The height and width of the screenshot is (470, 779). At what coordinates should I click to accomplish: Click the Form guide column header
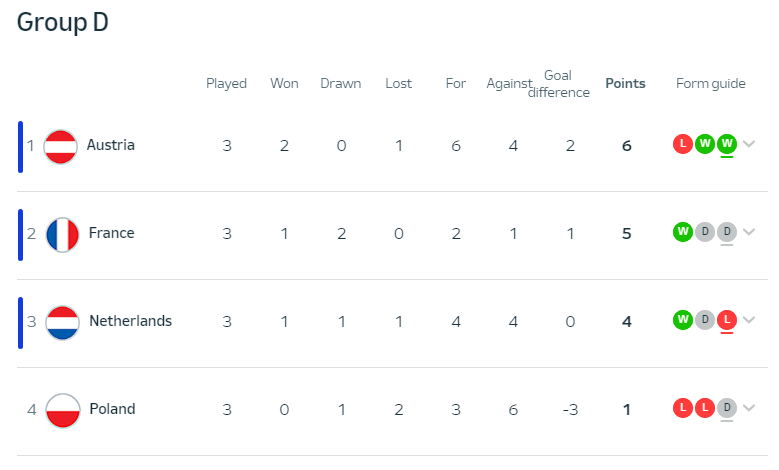(x=710, y=83)
